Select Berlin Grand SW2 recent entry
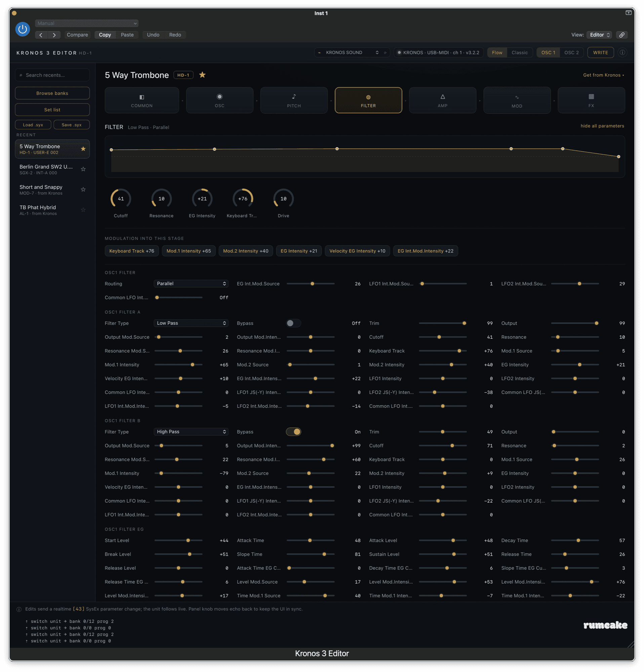 (x=52, y=169)
